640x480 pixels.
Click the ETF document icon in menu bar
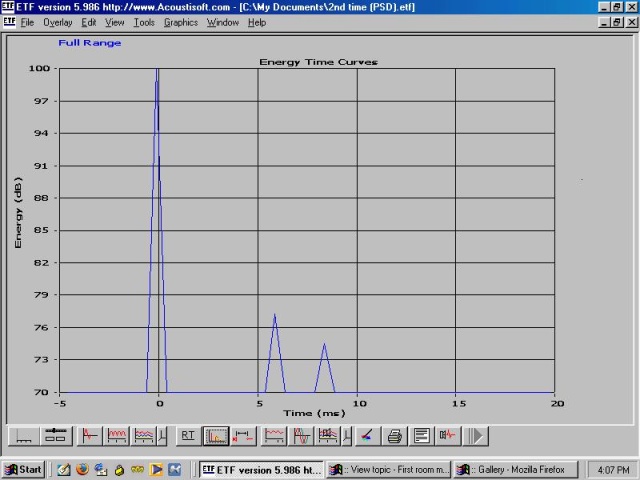[9, 22]
